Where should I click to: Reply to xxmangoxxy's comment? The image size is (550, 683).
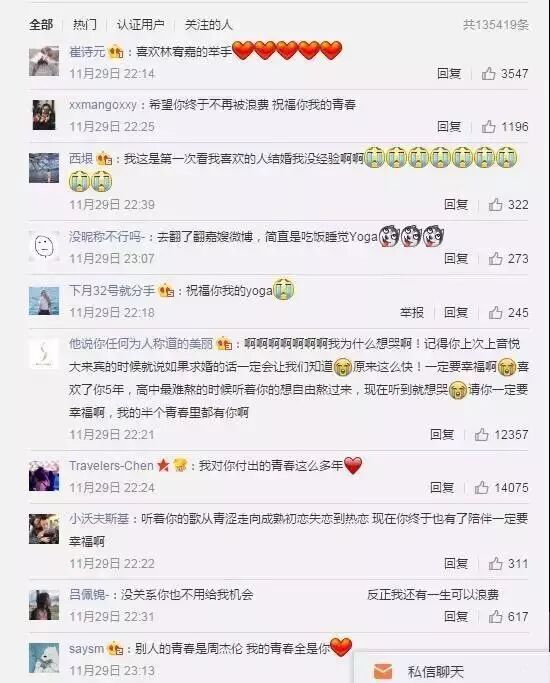pos(449,127)
